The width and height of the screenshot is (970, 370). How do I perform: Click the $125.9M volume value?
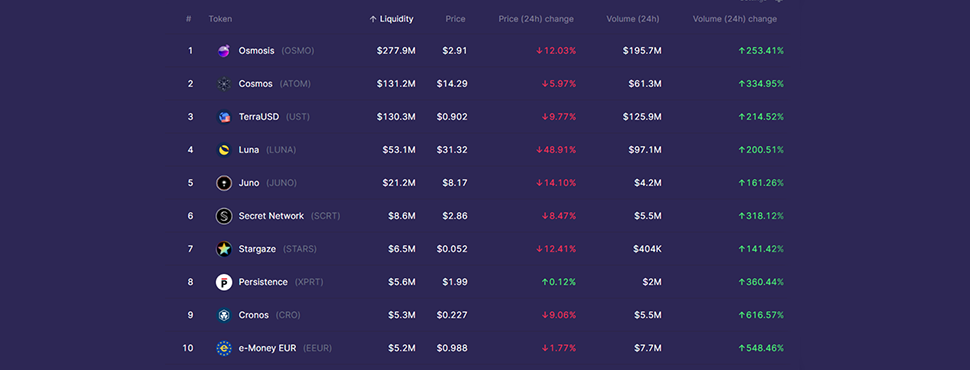pyautogui.click(x=642, y=116)
